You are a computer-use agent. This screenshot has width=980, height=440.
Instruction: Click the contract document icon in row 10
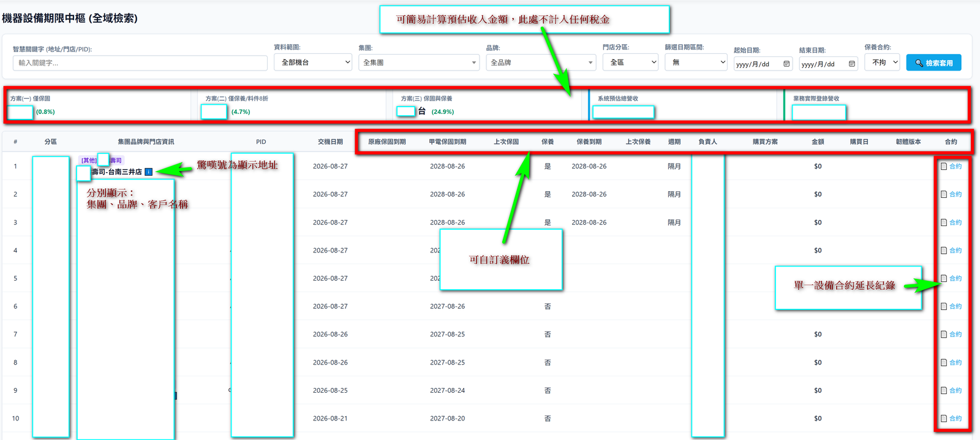944,419
